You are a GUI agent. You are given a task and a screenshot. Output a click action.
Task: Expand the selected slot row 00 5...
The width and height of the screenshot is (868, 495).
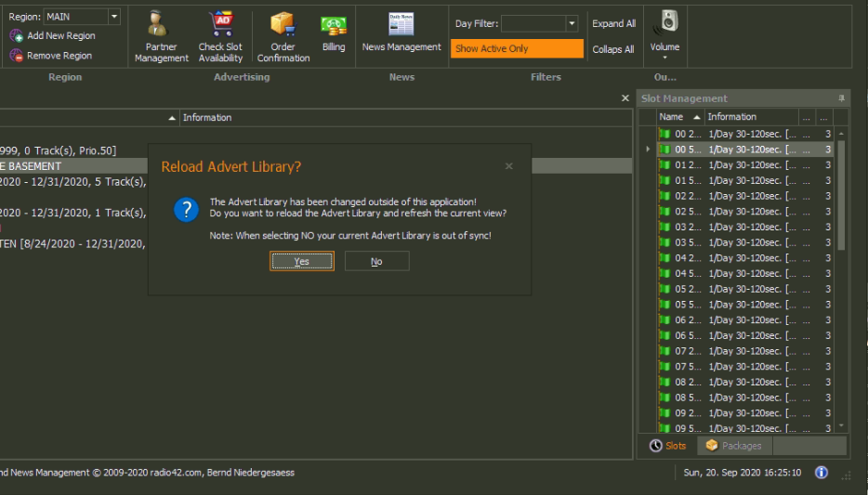click(648, 150)
